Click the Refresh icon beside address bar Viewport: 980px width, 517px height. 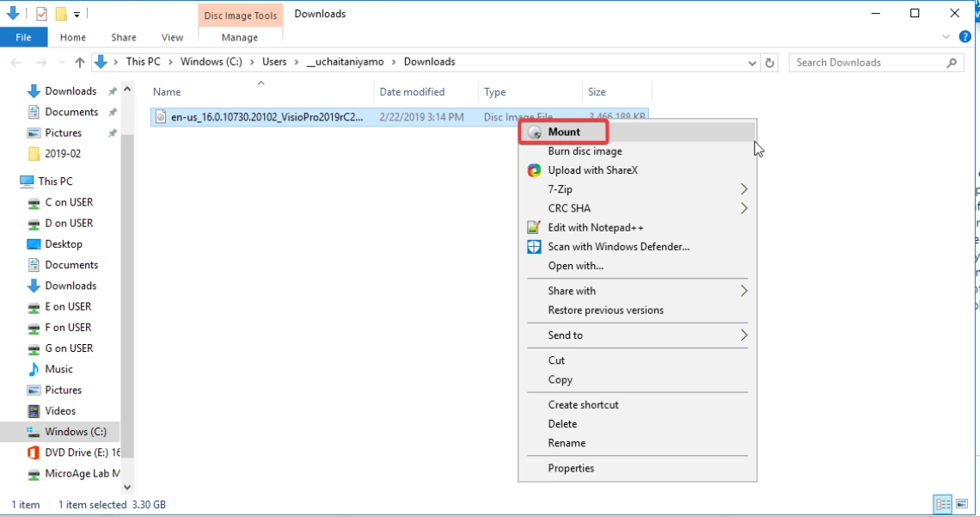(x=769, y=63)
